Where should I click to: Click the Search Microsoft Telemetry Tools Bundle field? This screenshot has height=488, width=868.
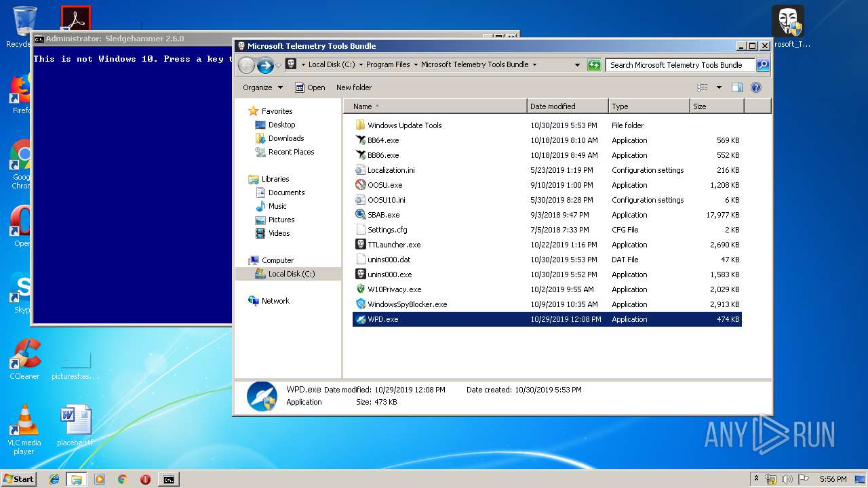(x=680, y=65)
